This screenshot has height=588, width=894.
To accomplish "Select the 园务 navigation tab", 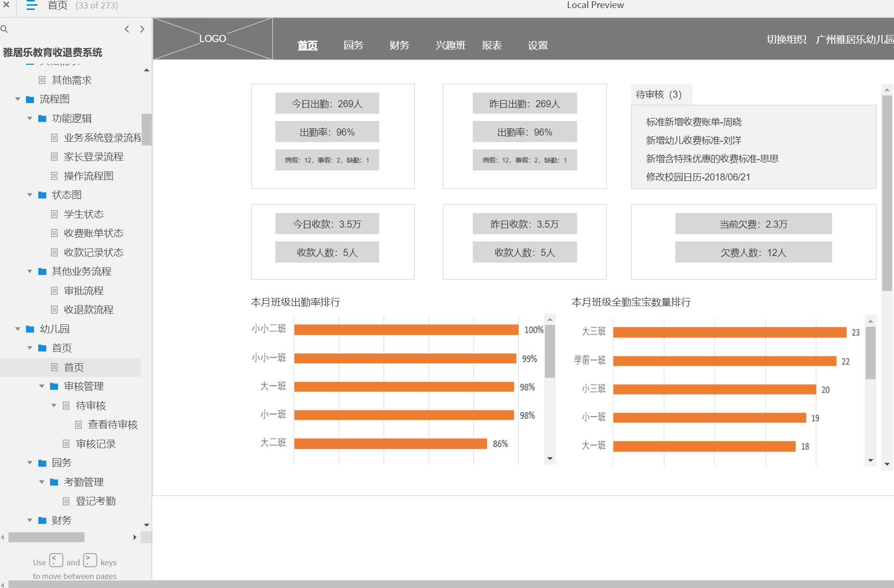I will tap(353, 45).
